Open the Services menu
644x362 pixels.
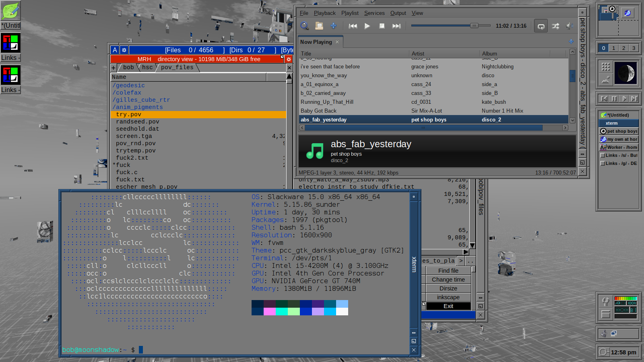[x=374, y=13]
